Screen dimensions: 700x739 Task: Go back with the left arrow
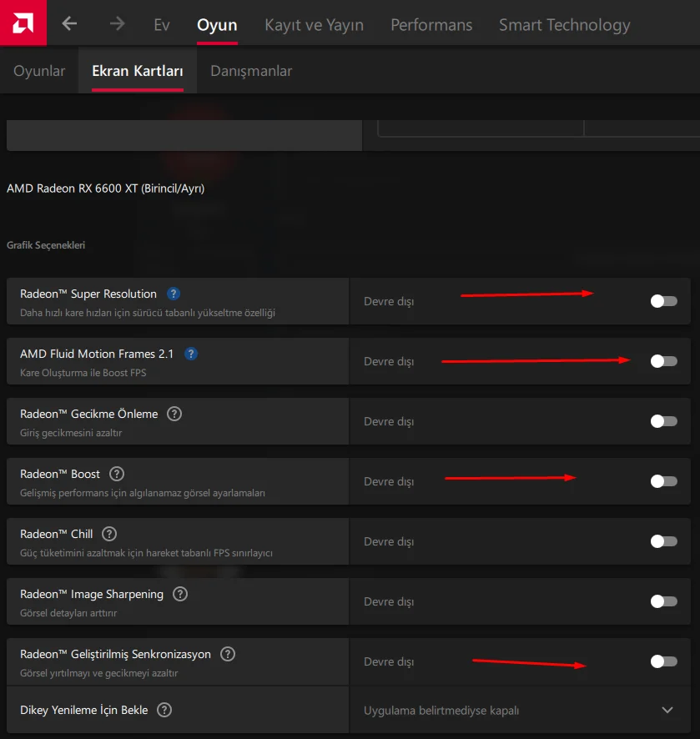pos(69,24)
